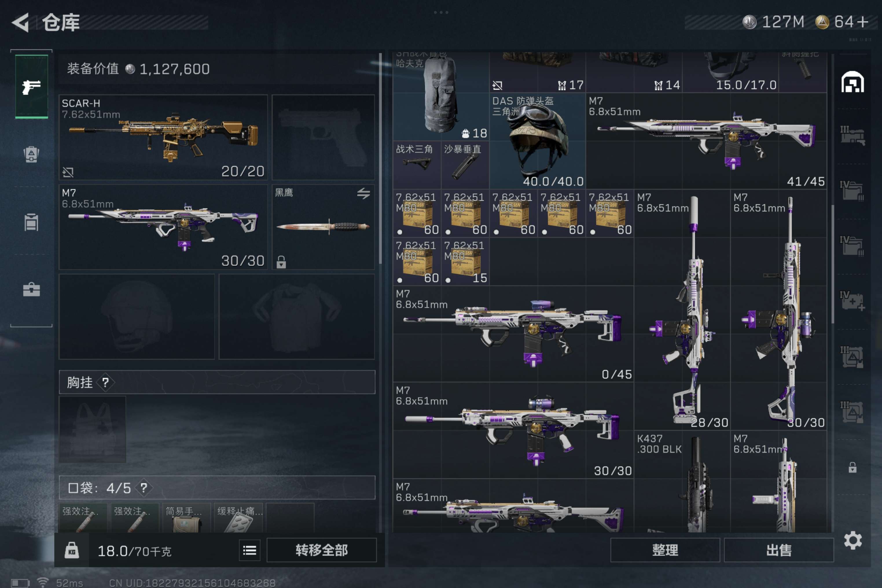Open the settings gear icon
Image resolution: width=882 pixels, height=588 pixels.
[x=853, y=540]
